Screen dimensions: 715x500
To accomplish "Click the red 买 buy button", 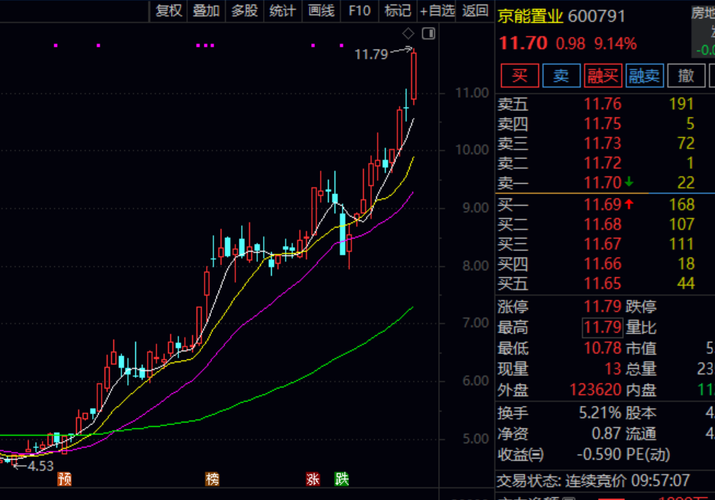I will coord(520,75).
